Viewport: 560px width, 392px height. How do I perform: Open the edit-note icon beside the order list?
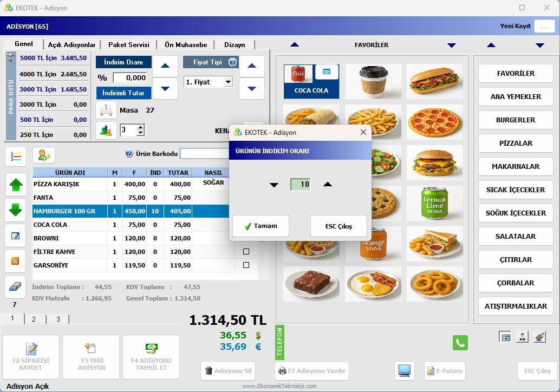15,236
